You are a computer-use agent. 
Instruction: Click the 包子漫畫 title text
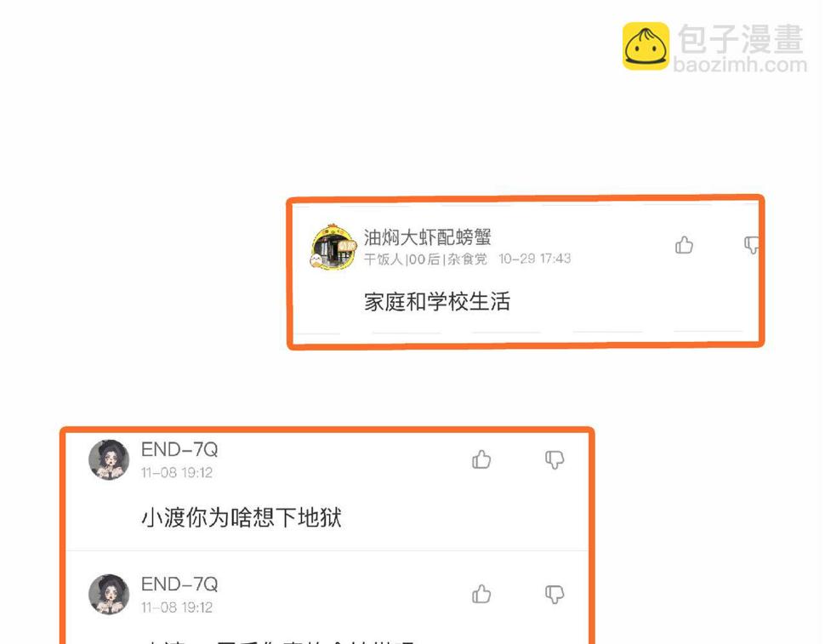[x=741, y=38]
